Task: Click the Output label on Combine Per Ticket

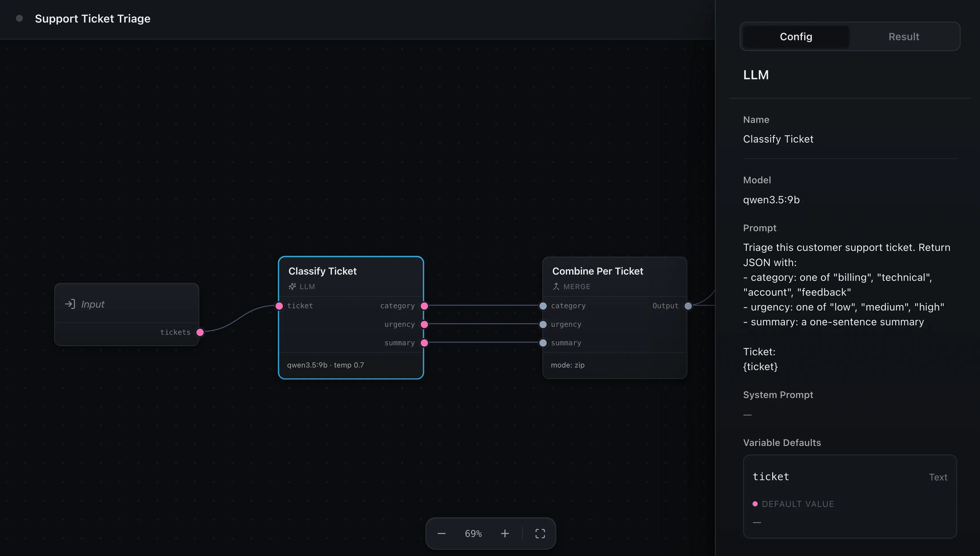Action: pyautogui.click(x=666, y=306)
